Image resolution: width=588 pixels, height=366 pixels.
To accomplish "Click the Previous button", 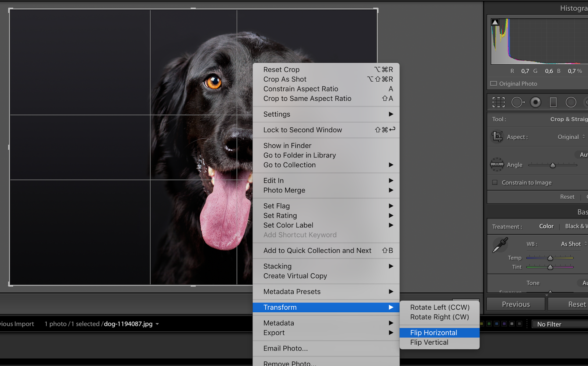I will point(515,304).
